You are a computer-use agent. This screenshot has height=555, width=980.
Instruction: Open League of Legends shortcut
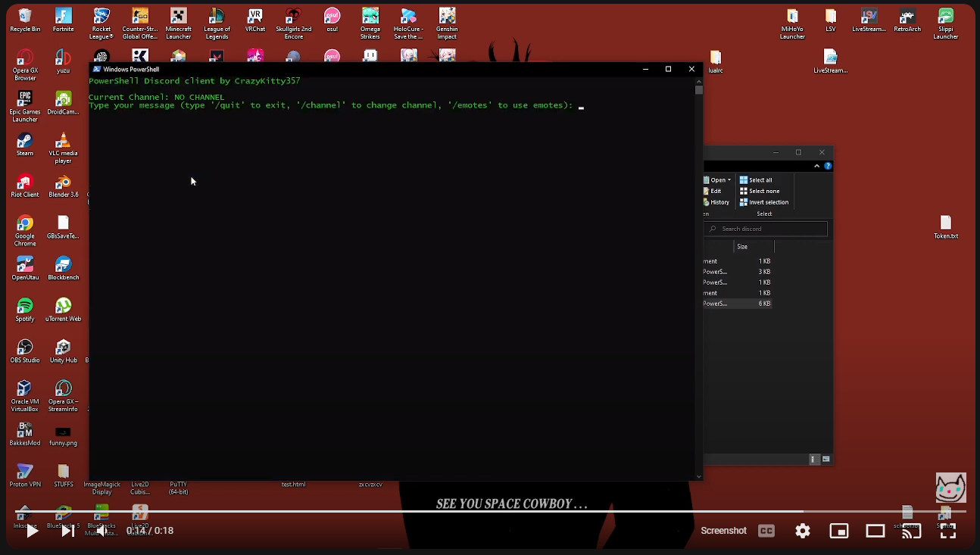coord(217,23)
